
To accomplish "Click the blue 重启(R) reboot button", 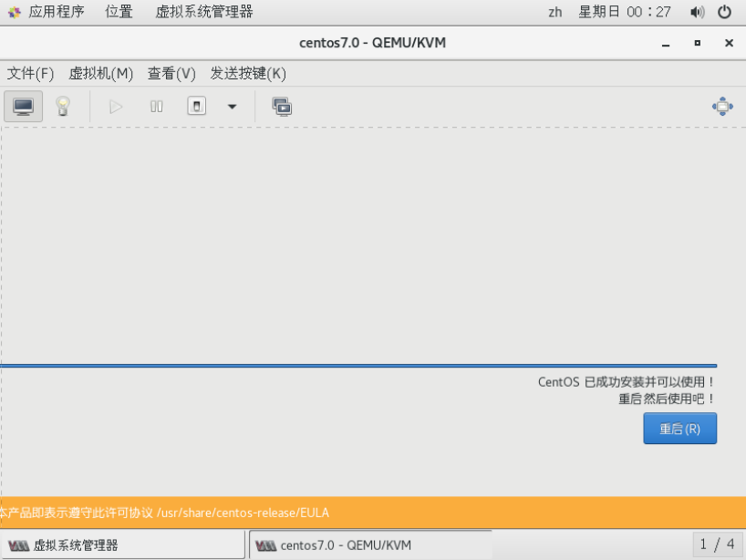I will point(679,428).
